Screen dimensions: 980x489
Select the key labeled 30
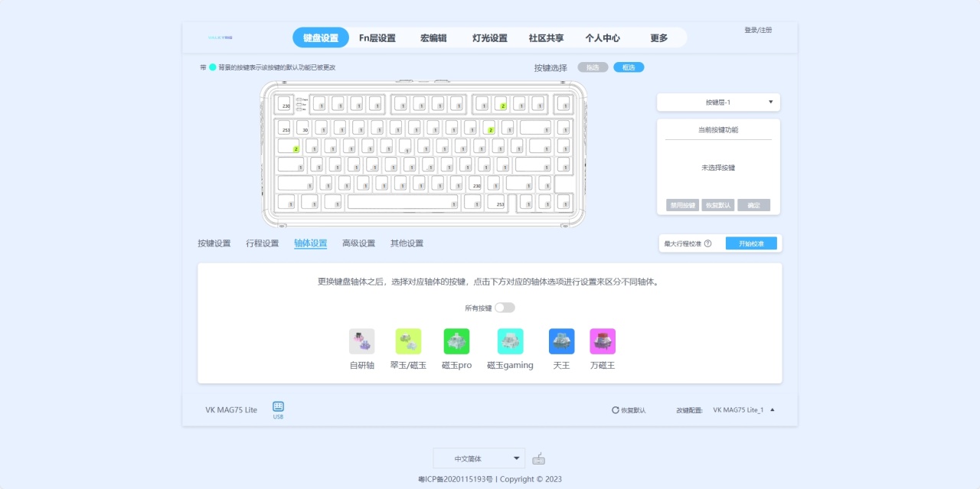click(x=303, y=128)
